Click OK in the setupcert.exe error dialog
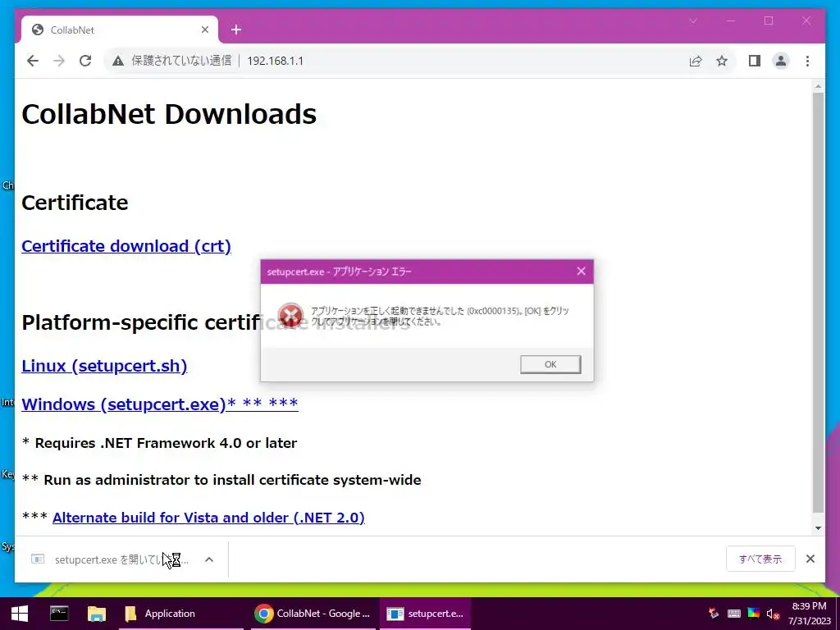The image size is (840, 630). 550,364
